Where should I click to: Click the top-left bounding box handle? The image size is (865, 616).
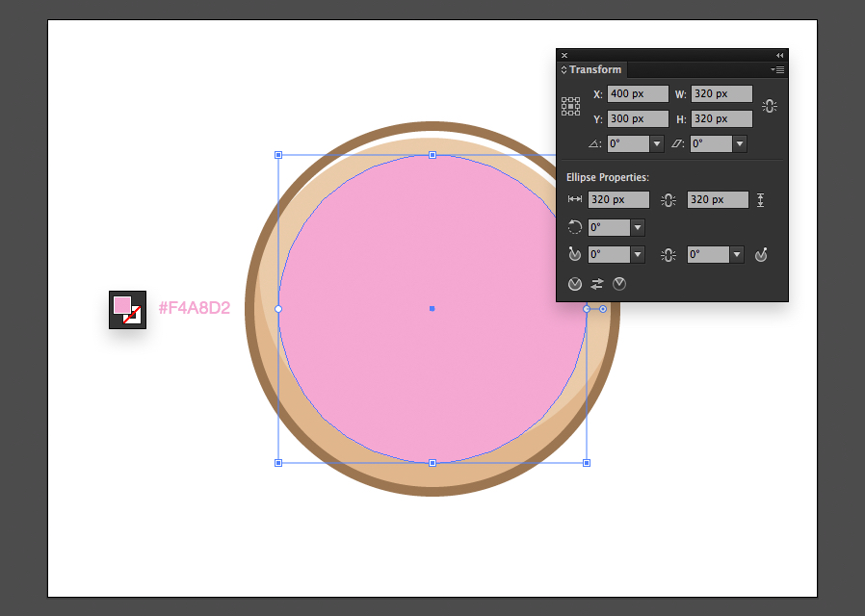pos(278,155)
